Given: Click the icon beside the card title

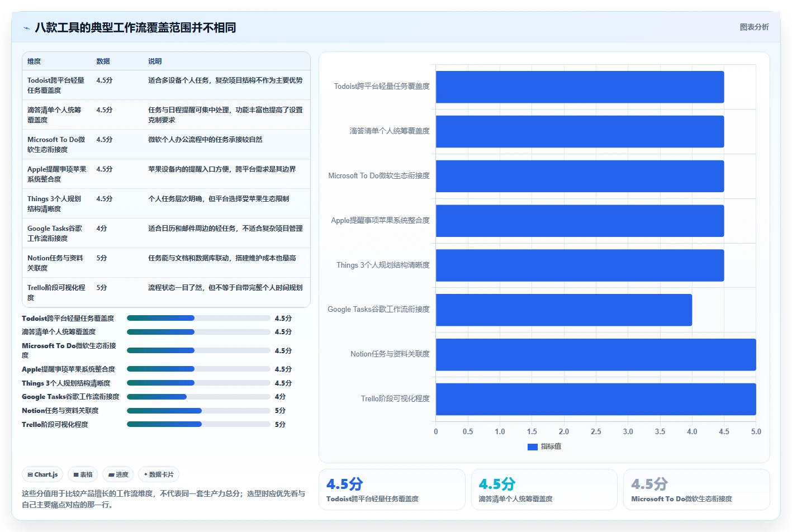Looking at the screenshot, I should pos(26,27).
